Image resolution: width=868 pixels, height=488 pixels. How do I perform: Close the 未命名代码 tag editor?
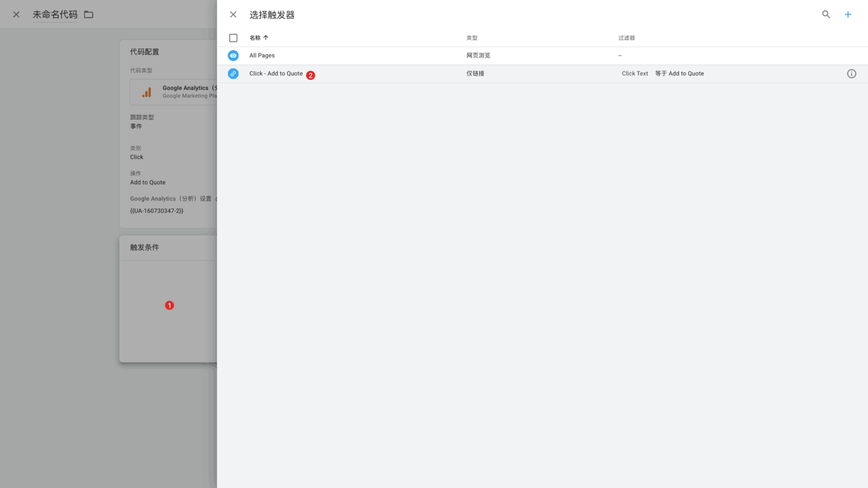pos(17,15)
